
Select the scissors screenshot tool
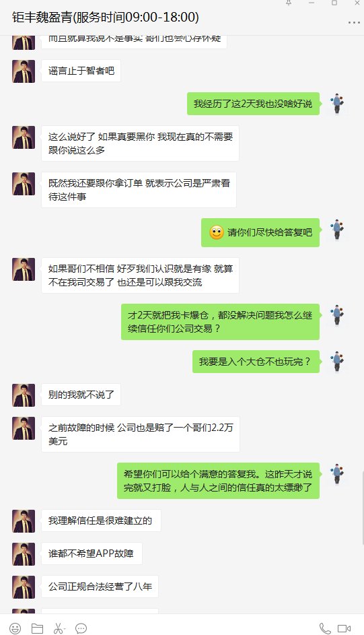click(58, 628)
